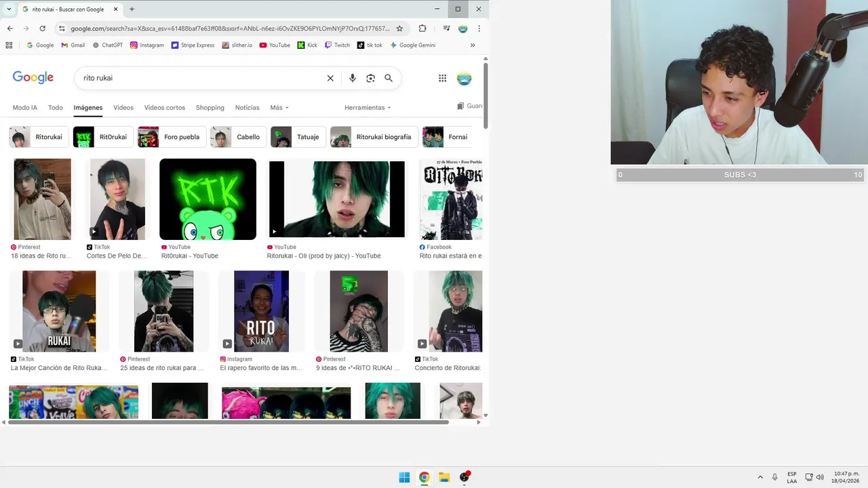Open the Chrome three-dot menu
Viewport: 868px width, 488px height.
click(479, 28)
